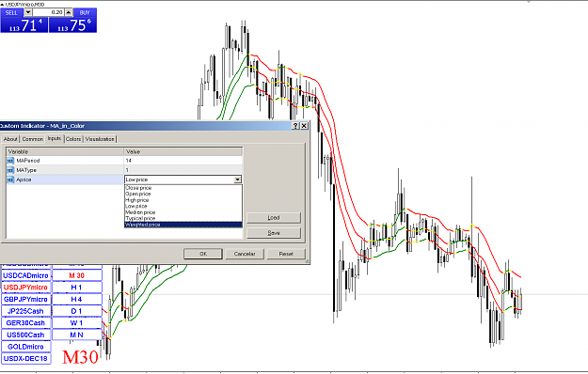Click the Aprice variable icon
The height and width of the screenshot is (374, 588).
point(10,179)
